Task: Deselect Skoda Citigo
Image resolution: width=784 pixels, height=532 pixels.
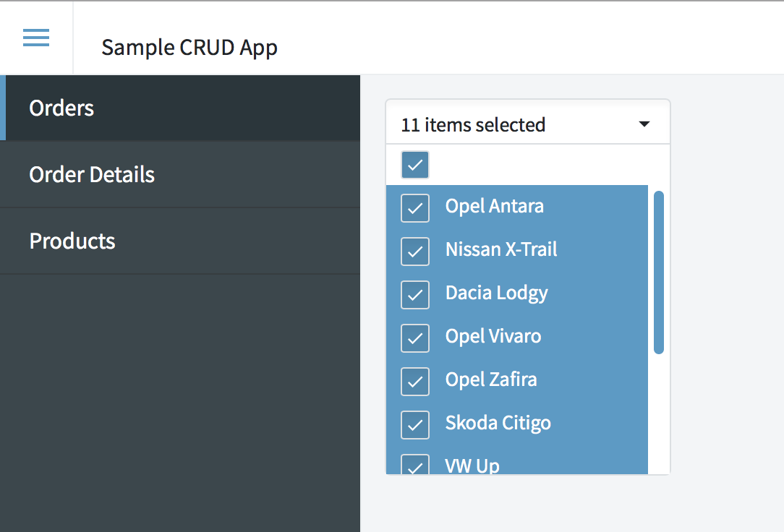Action: [x=414, y=424]
